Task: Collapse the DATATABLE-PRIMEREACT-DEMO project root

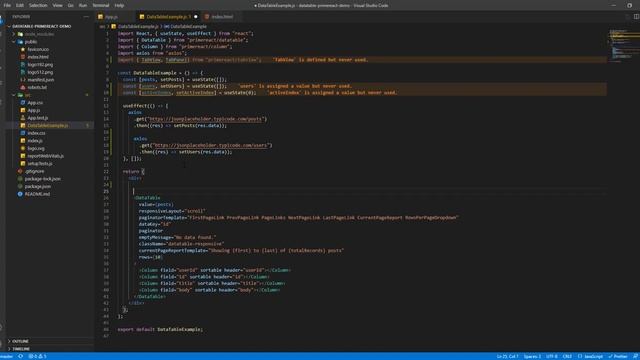Action: pyautogui.click(x=41, y=26)
